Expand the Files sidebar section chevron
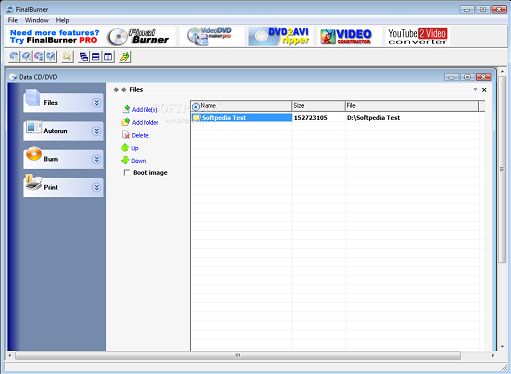This screenshot has width=511, height=374. (x=96, y=103)
